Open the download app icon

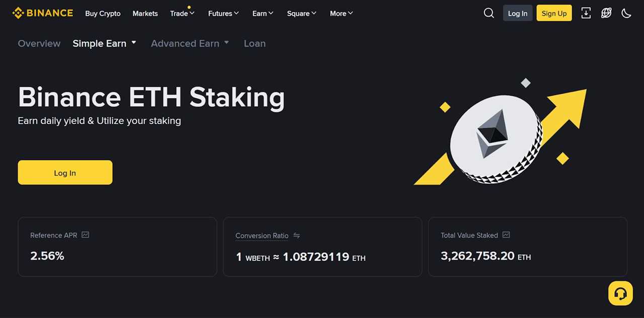click(x=586, y=13)
